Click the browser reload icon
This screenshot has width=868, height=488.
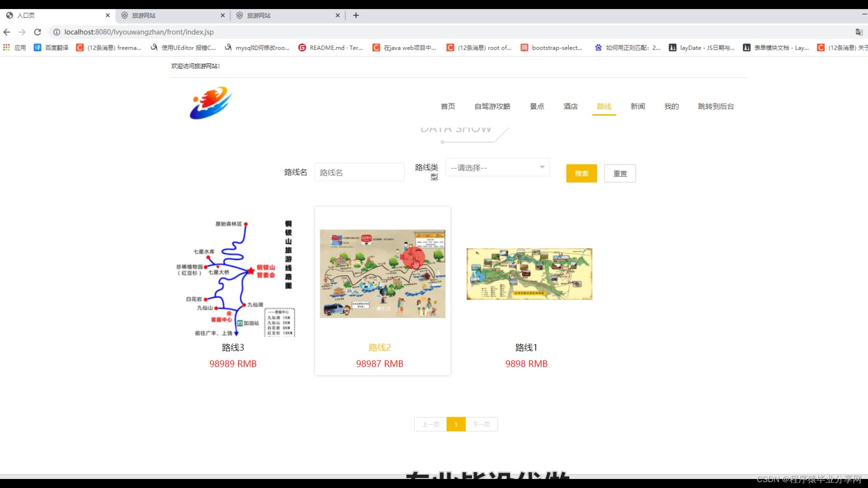coord(38,32)
